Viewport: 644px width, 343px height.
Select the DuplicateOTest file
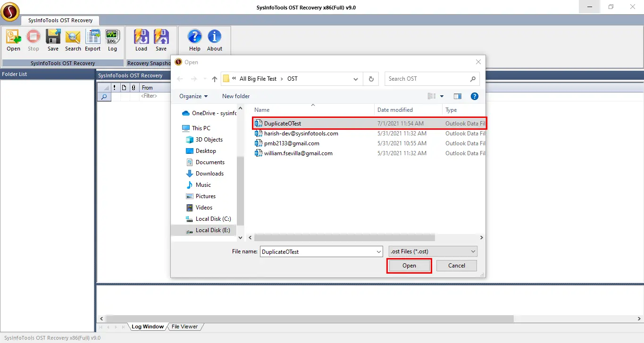tap(369, 124)
